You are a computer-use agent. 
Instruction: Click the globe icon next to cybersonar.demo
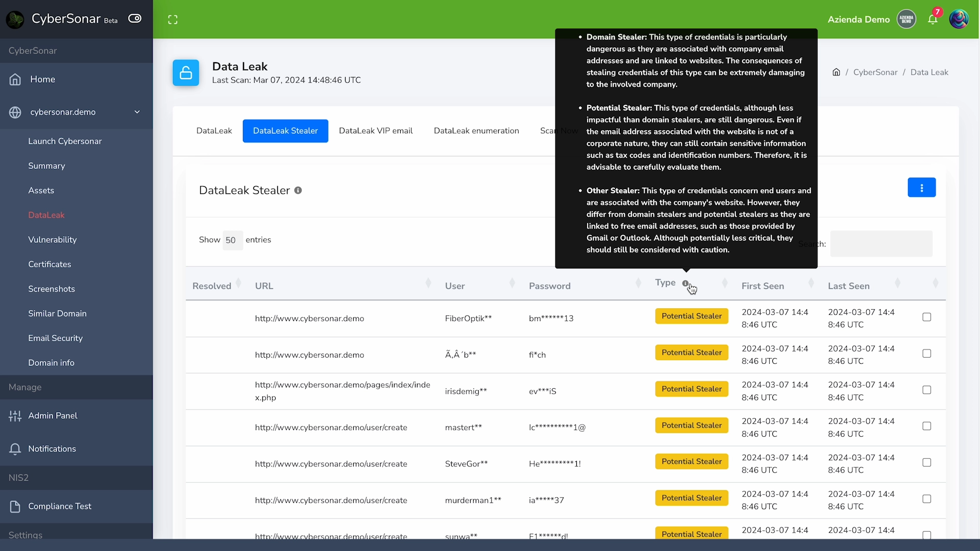[x=15, y=112]
